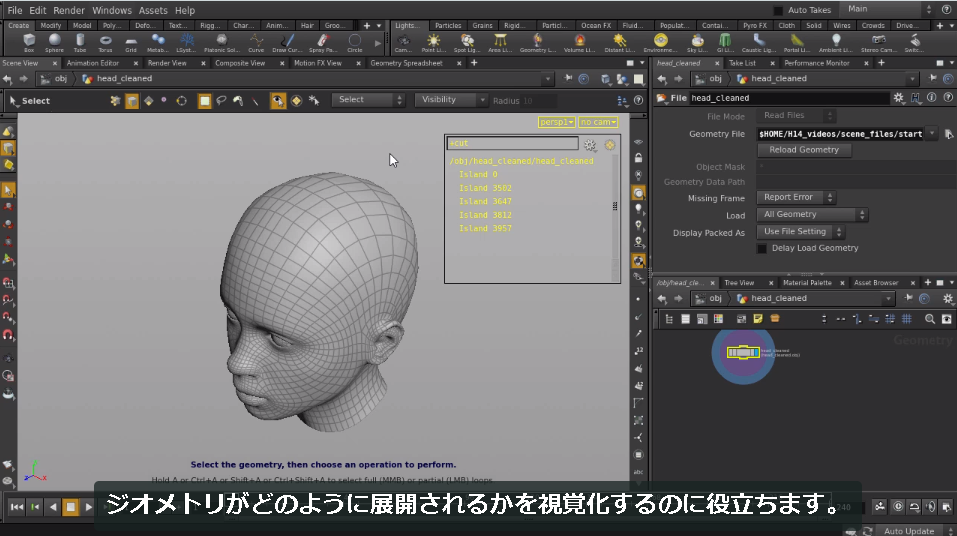Viewport: 957px width, 536px height.
Task: Toggle the Delay Load Geometry checkbox
Action: tap(762, 248)
